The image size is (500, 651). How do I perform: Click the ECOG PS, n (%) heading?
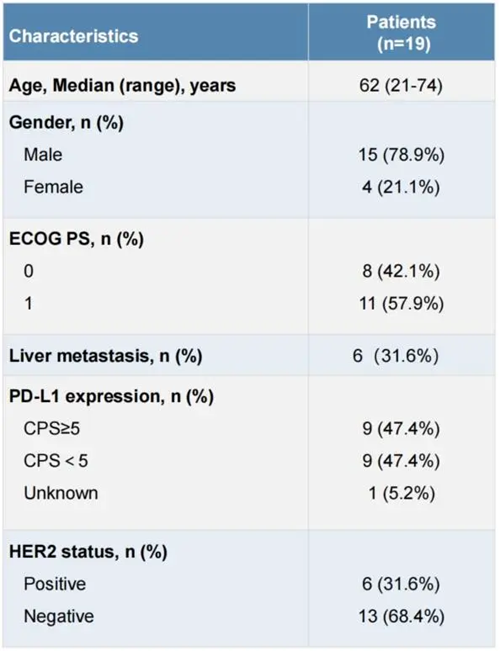pos(76,239)
